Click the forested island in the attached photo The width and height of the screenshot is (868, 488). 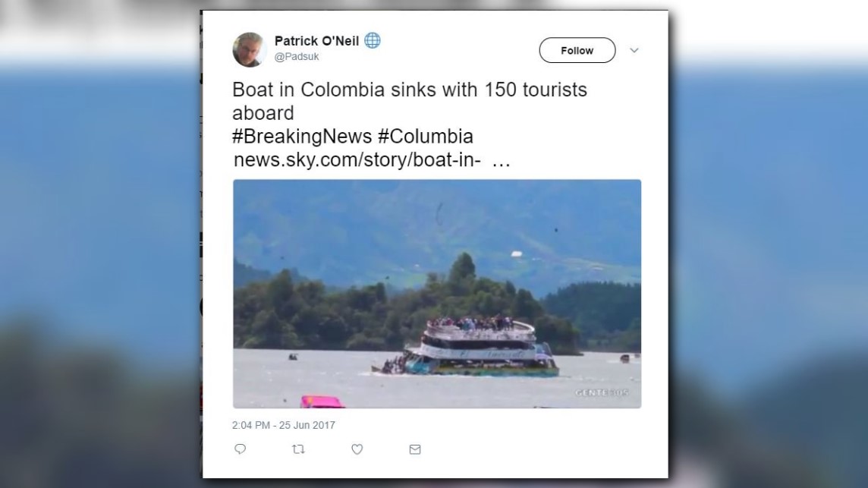407,307
